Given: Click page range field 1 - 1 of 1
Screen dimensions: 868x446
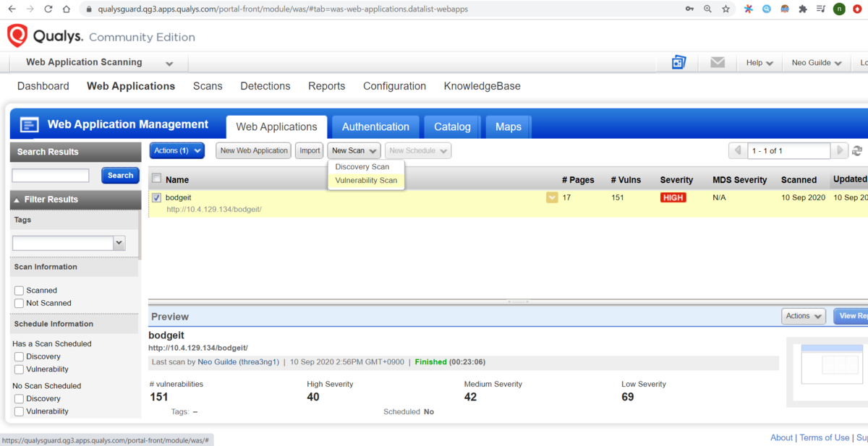Looking at the screenshot, I should coord(789,150).
